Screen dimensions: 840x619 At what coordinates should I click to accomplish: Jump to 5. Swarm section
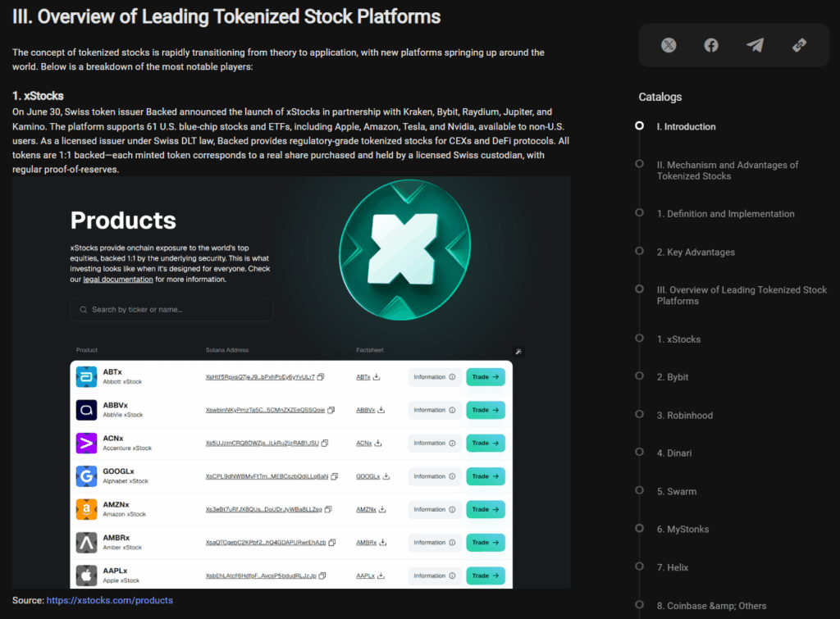[x=677, y=491]
